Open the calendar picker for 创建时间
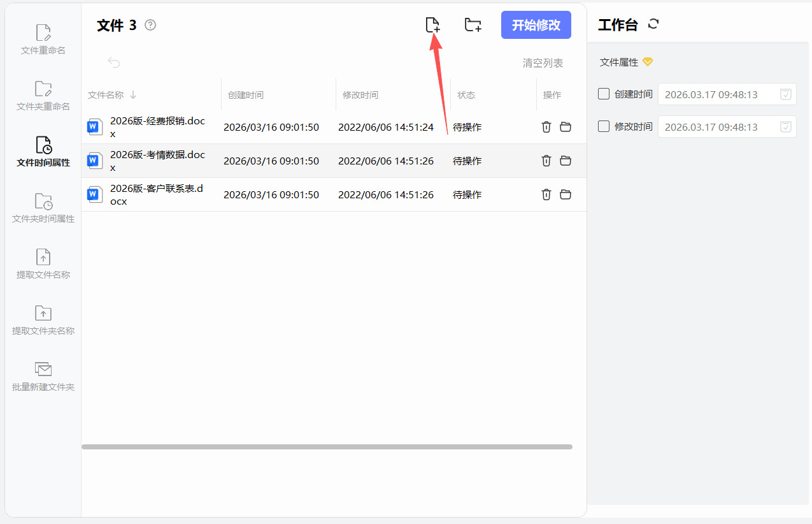812x524 pixels. (x=786, y=94)
